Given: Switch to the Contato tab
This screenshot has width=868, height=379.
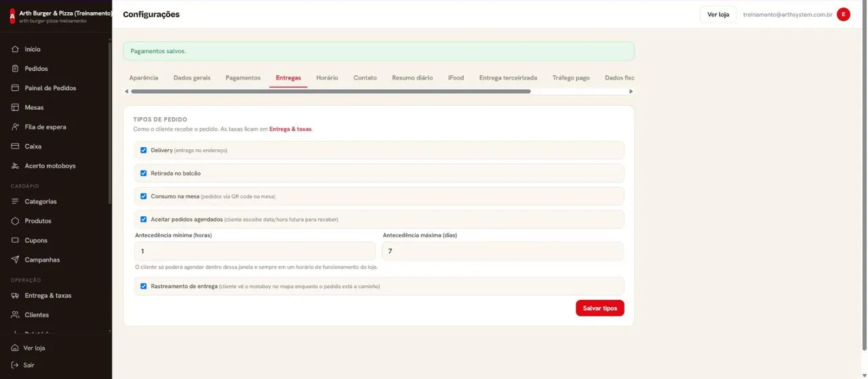Looking at the screenshot, I should [365, 78].
